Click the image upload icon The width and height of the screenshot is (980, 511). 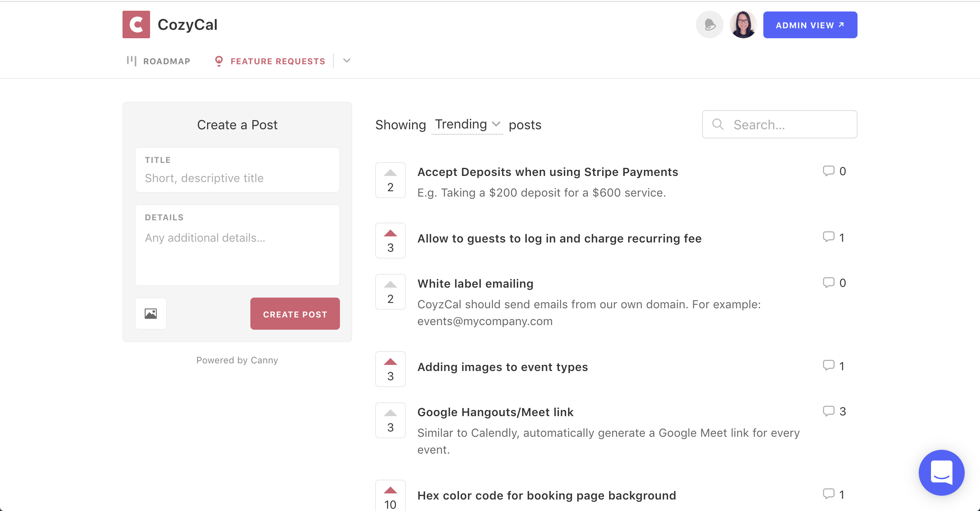[x=151, y=314]
